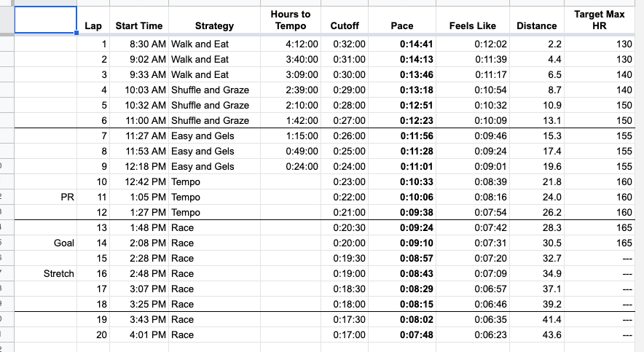Select the empty highlighted cell at top left

point(45,20)
